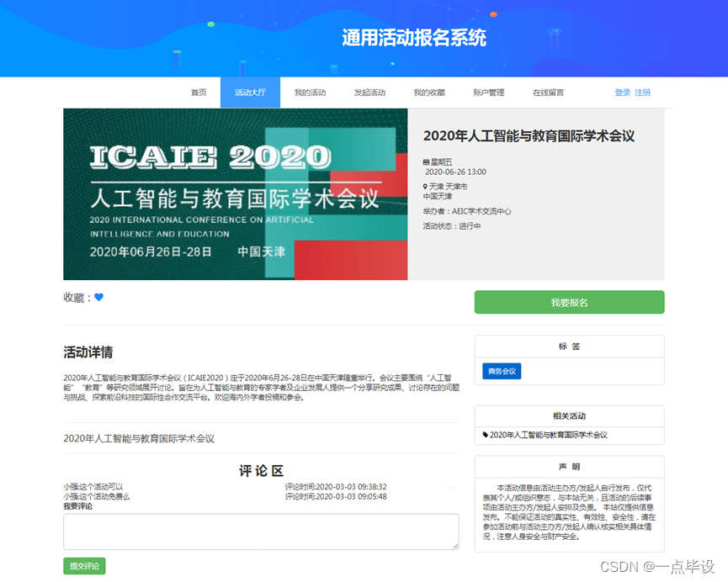
Task: Navigate to 发起活动 in the navbar
Action: coord(370,93)
